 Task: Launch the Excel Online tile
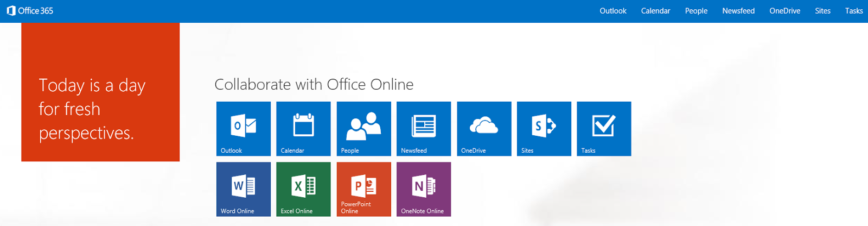(303, 189)
